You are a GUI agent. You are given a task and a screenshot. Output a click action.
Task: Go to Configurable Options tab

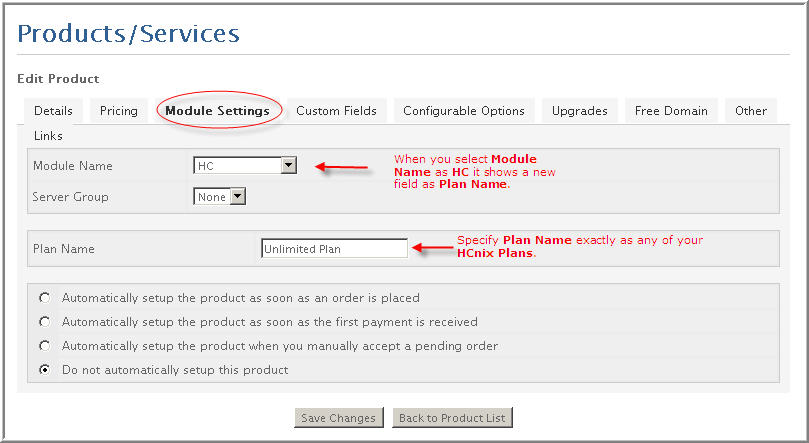coord(464,111)
